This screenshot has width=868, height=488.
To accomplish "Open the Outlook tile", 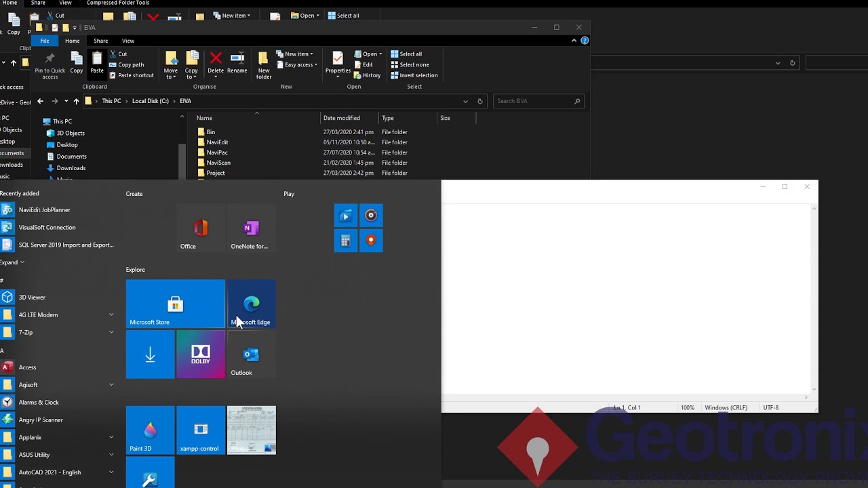I will coord(251,354).
